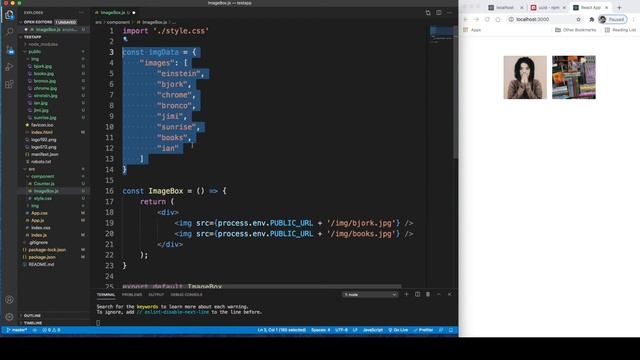
Task: Open books.jpg in the file tree
Action: coord(44,73)
